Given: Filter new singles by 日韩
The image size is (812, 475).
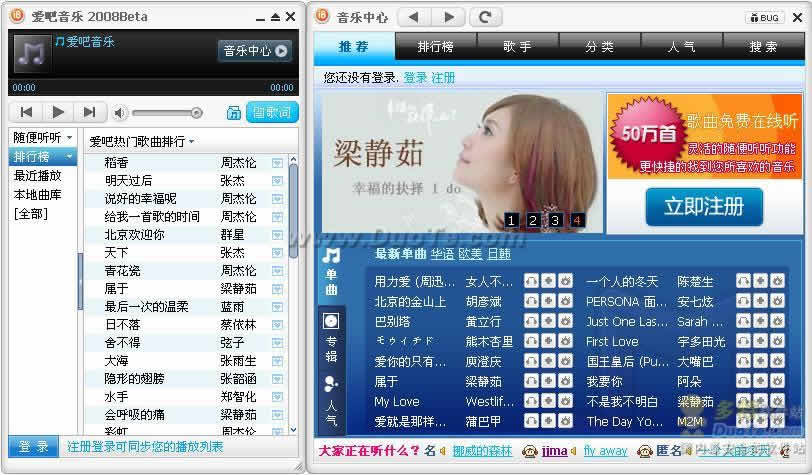Looking at the screenshot, I should [x=499, y=254].
